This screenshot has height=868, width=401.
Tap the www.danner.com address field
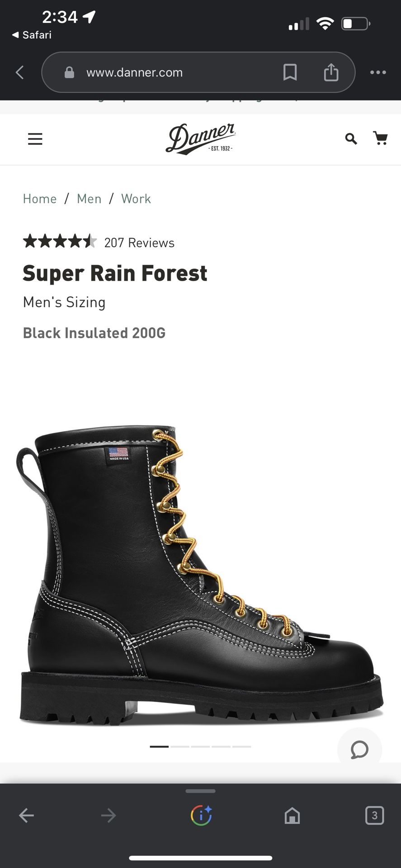click(x=135, y=72)
